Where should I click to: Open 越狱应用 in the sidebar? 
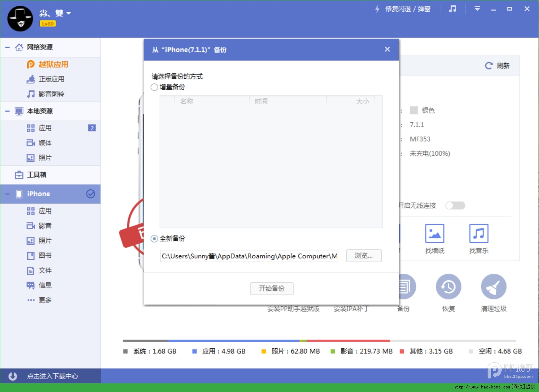[53, 65]
